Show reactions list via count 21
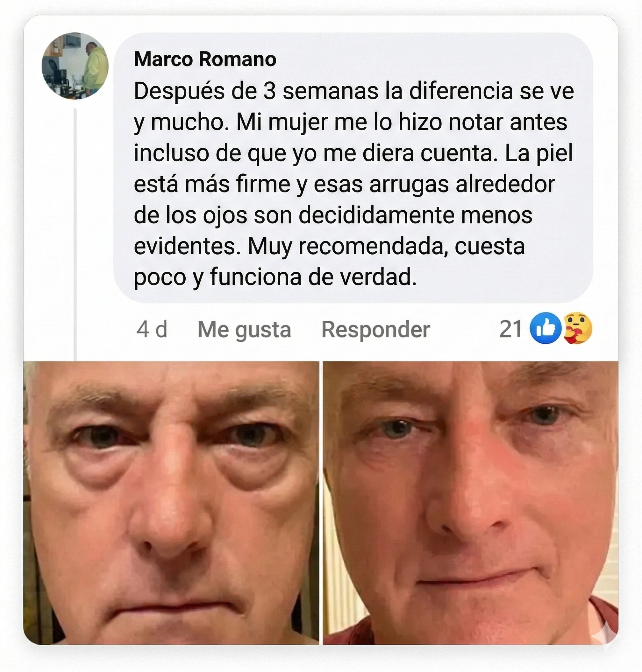Screen dimensions: 642x672 510,329
